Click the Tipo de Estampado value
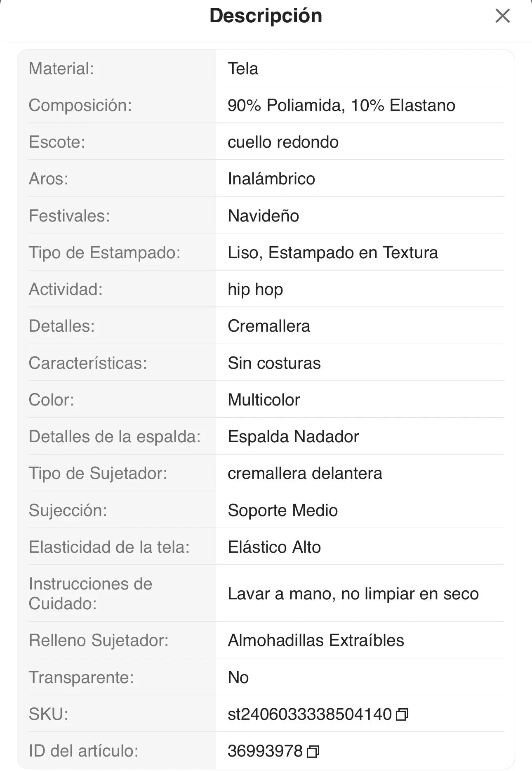 (x=332, y=252)
